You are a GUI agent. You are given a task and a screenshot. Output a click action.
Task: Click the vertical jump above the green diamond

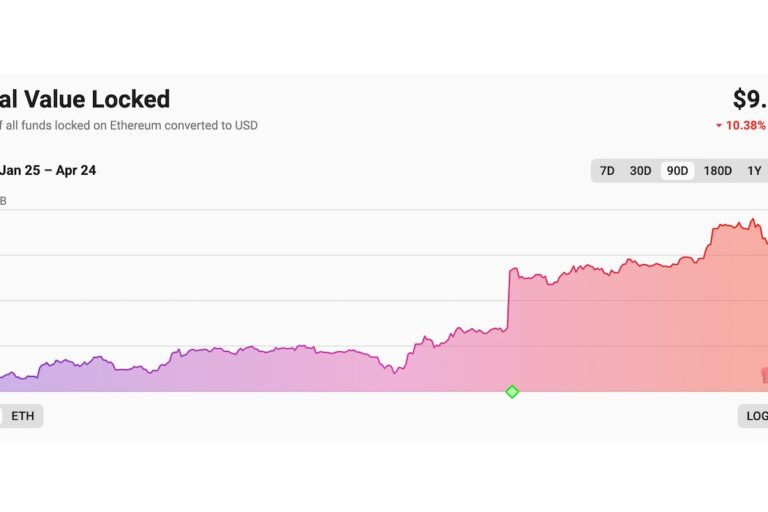click(x=509, y=299)
